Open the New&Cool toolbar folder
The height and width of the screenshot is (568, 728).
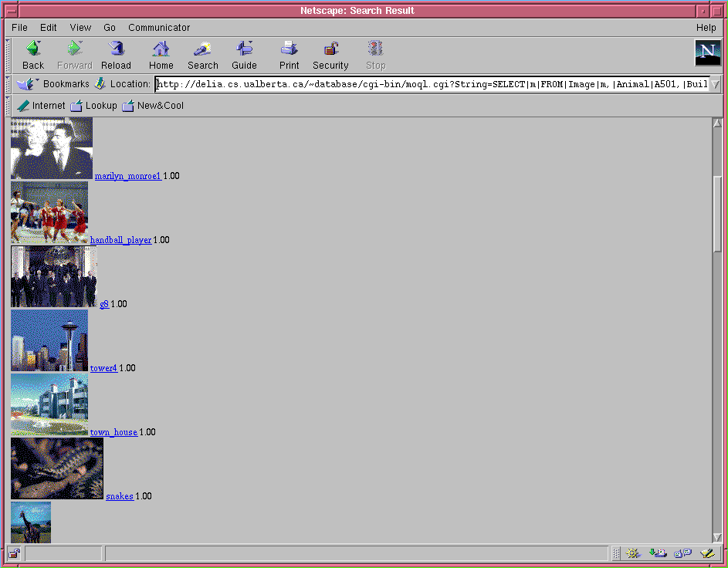(153, 106)
